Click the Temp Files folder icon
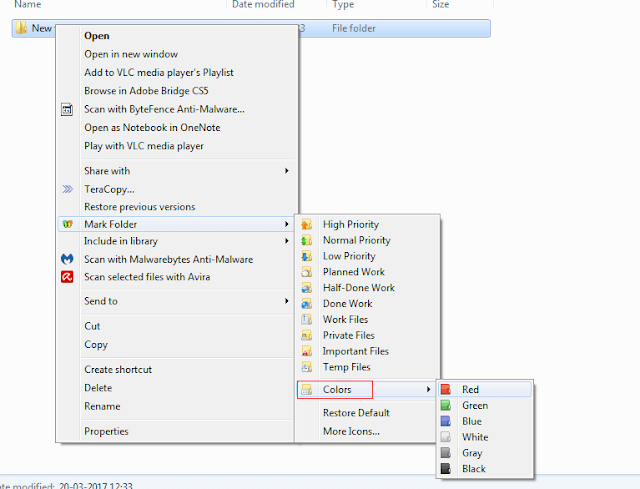 (x=307, y=367)
